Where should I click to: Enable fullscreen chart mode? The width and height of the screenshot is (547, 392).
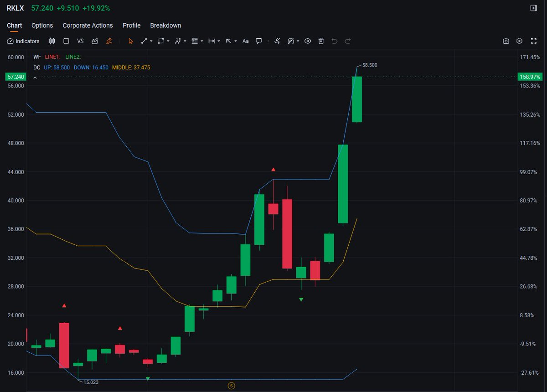[534, 41]
